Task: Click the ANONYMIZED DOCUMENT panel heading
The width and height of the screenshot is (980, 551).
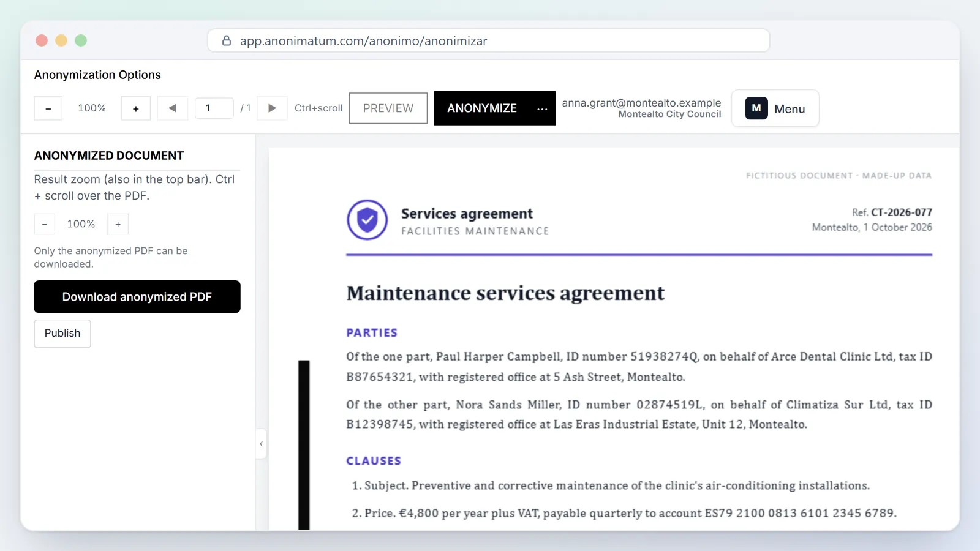Action: [x=109, y=156]
